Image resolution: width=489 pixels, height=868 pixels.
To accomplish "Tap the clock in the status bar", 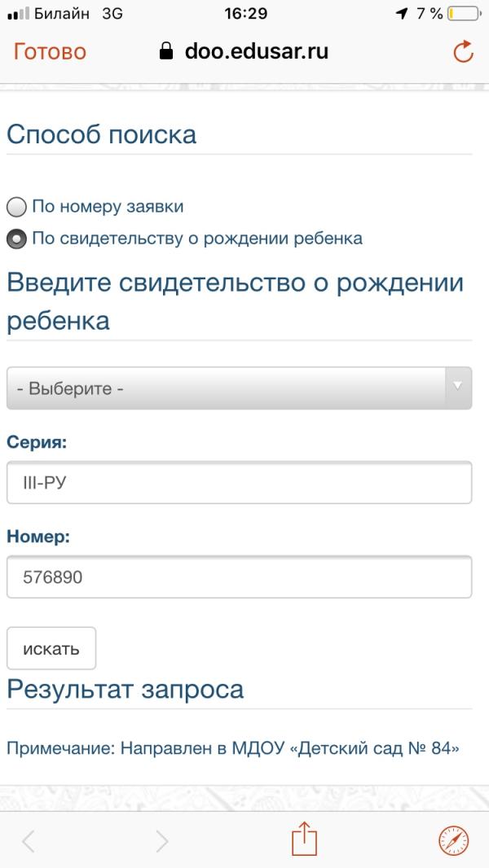I will tap(244, 14).
